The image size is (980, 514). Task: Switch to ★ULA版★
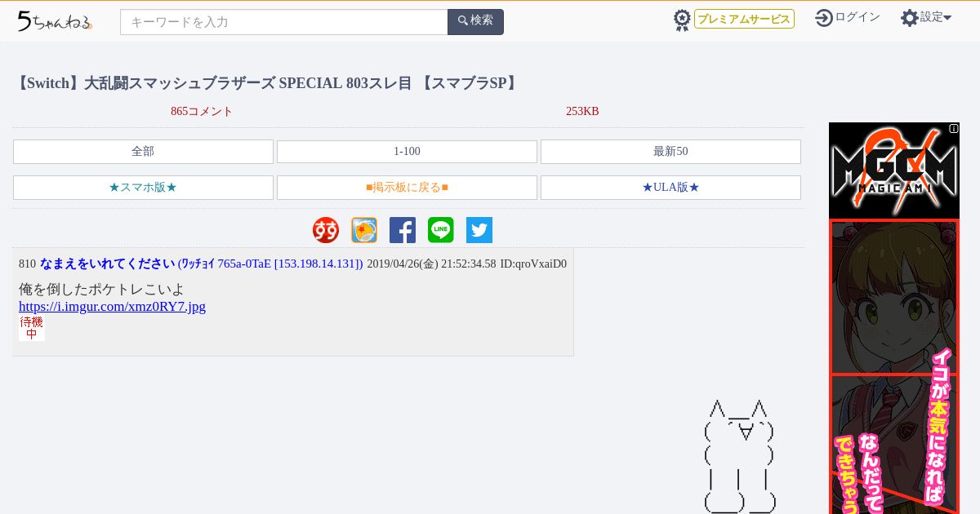(x=670, y=188)
